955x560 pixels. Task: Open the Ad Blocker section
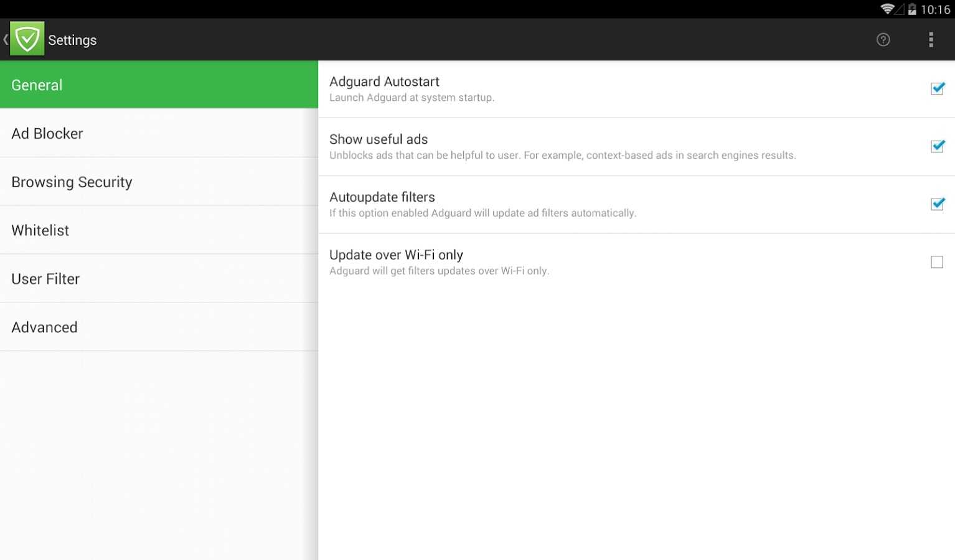[159, 133]
